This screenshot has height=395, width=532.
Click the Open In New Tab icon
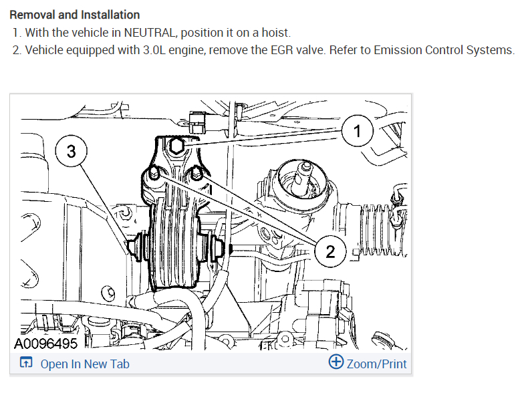tap(26, 362)
